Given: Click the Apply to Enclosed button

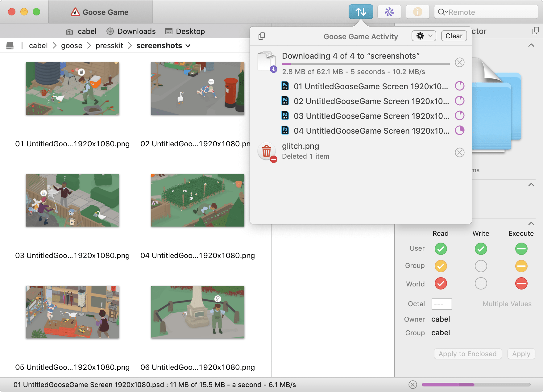Looking at the screenshot, I should (467, 354).
